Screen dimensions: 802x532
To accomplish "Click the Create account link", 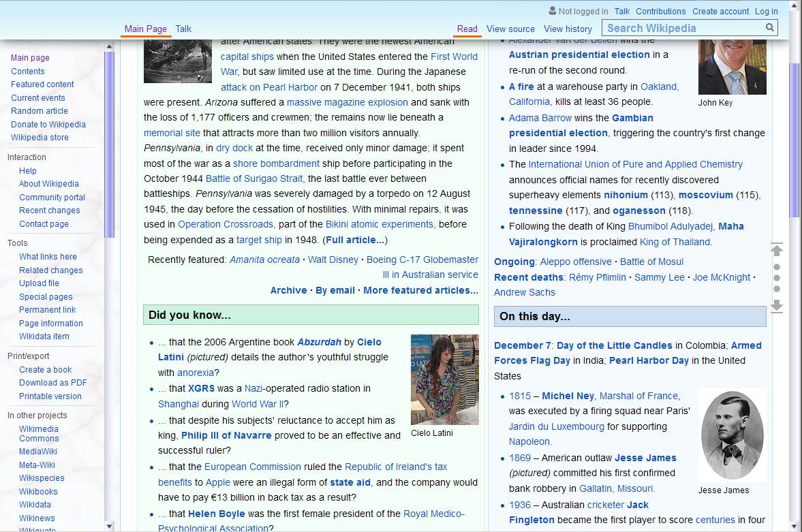I will click(x=720, y=12).
